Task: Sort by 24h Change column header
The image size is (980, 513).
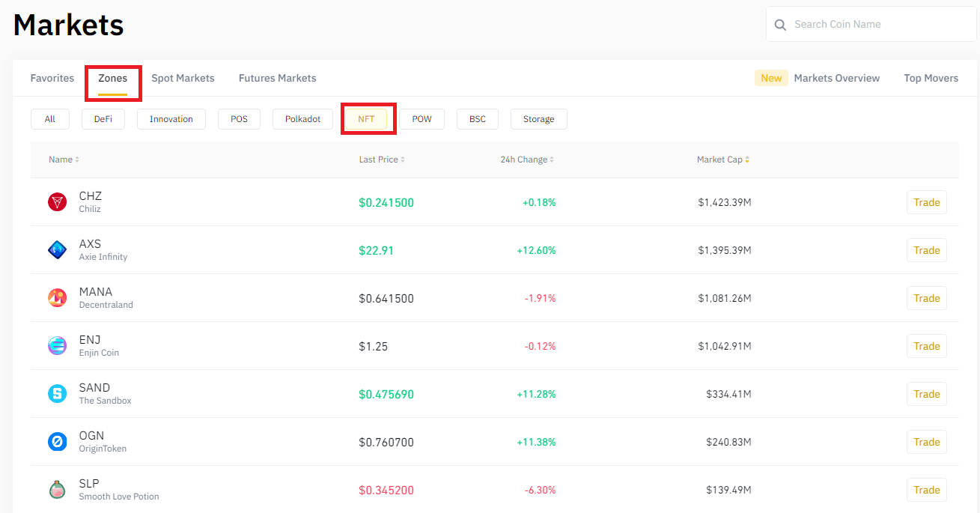Action: [527, 160]
